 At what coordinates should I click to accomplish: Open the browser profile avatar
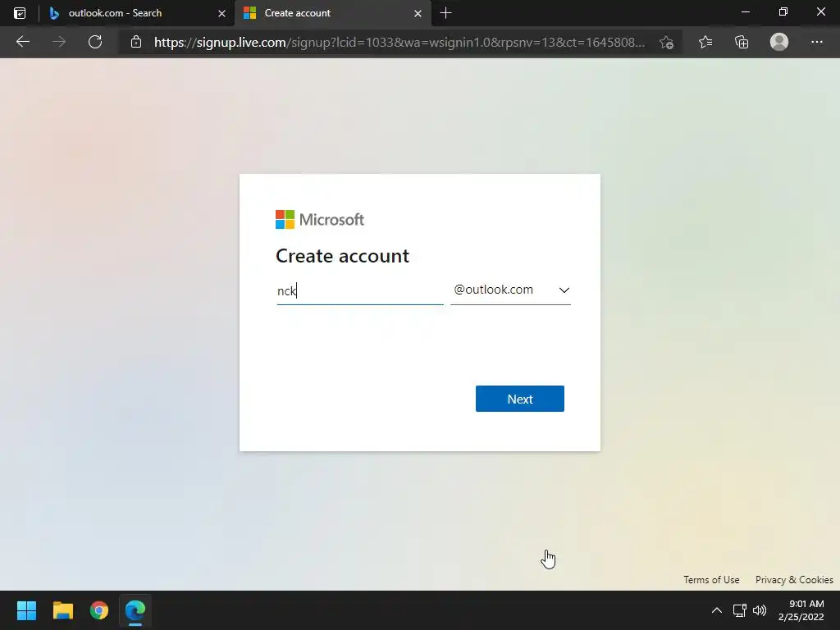pos(779,42)
